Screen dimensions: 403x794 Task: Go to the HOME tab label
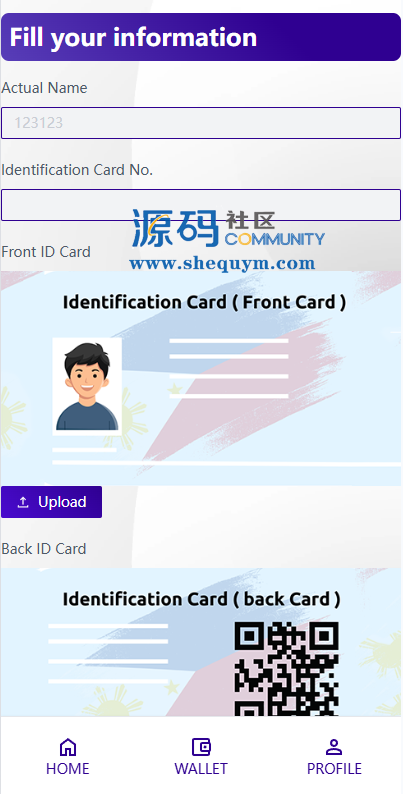68,768
